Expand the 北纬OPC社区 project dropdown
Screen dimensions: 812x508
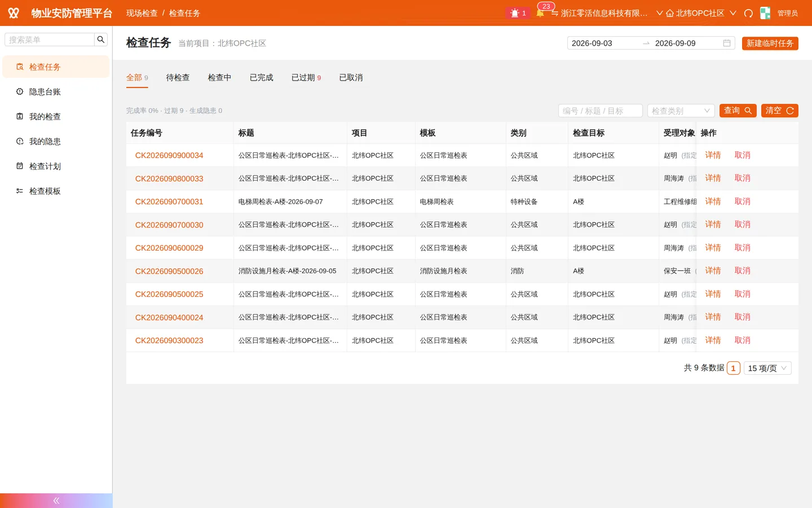tap(701, 13)
